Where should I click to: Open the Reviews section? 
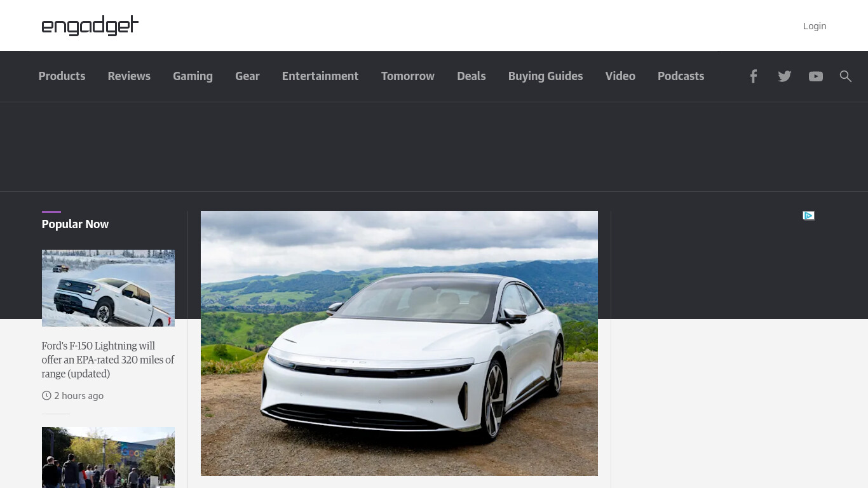129,76
